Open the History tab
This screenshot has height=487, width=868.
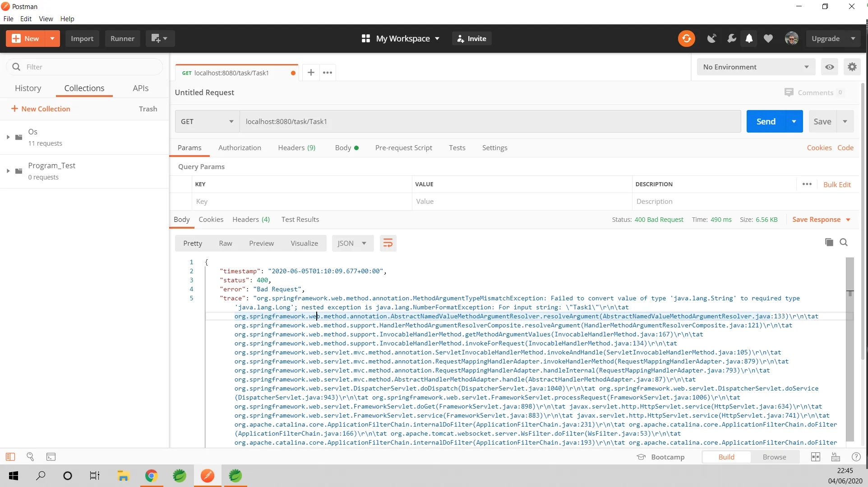[x=28, y=88]
